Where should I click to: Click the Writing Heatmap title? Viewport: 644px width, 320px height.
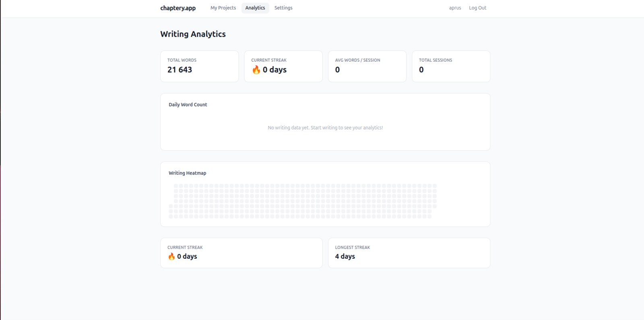pos(187,173)
